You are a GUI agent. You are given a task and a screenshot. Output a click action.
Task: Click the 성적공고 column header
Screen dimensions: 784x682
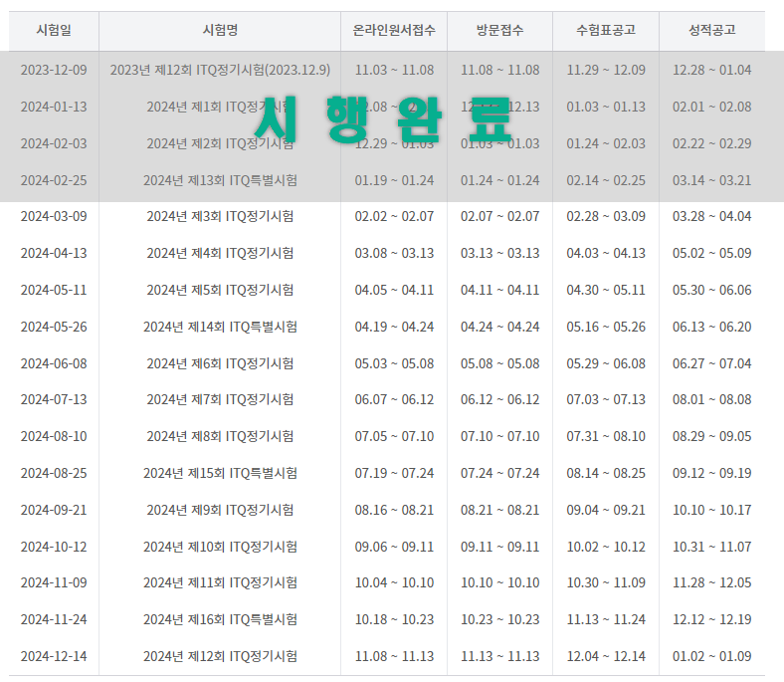click(x=712, y=31)
